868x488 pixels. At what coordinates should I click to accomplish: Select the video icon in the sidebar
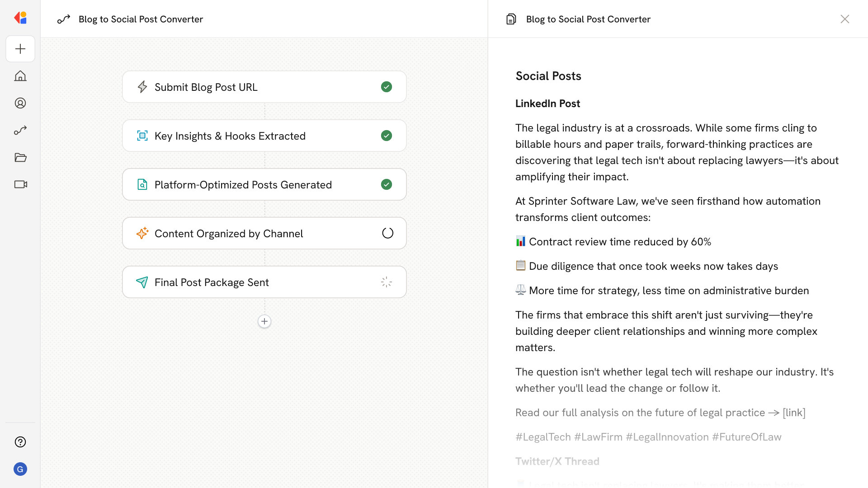coord(20,184)
